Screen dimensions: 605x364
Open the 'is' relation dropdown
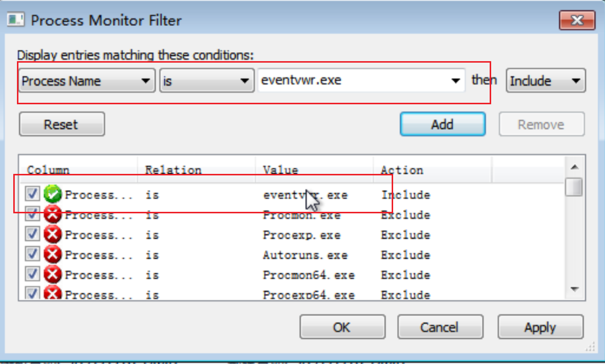coord(207,81)
